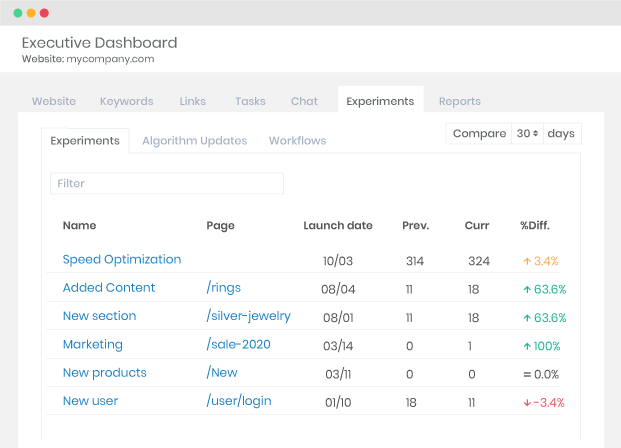Go to the Links tab
This screenshot has height=448, width=621.
193,101
